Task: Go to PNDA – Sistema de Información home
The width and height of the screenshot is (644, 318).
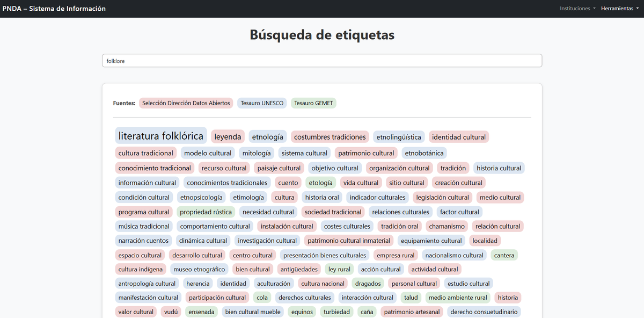Action: click(x=54, y=9)
